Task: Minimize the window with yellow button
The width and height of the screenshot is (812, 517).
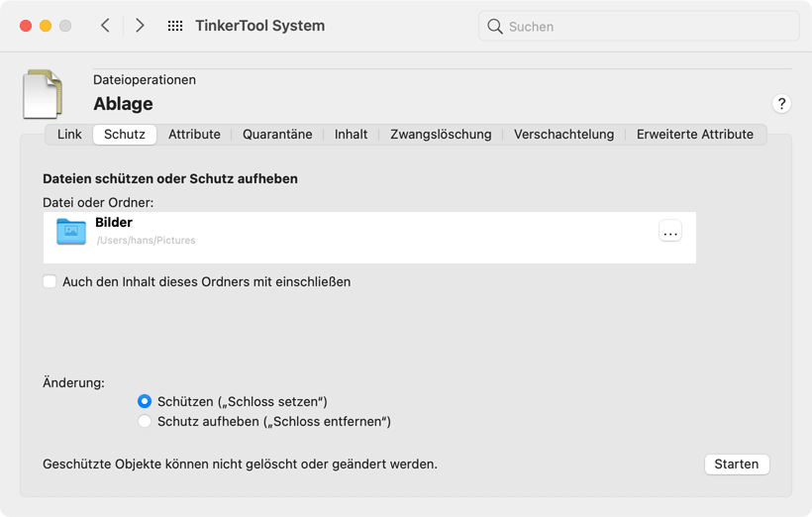Action: point(46,26)
